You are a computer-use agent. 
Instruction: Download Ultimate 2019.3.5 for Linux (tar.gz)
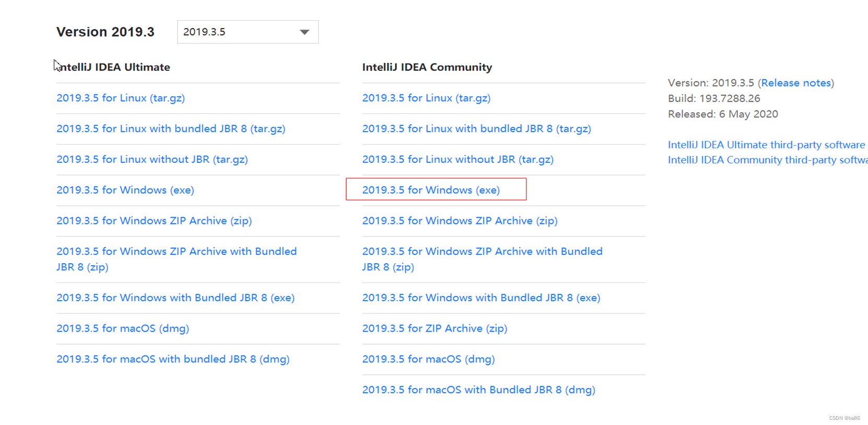pos(121,98)
